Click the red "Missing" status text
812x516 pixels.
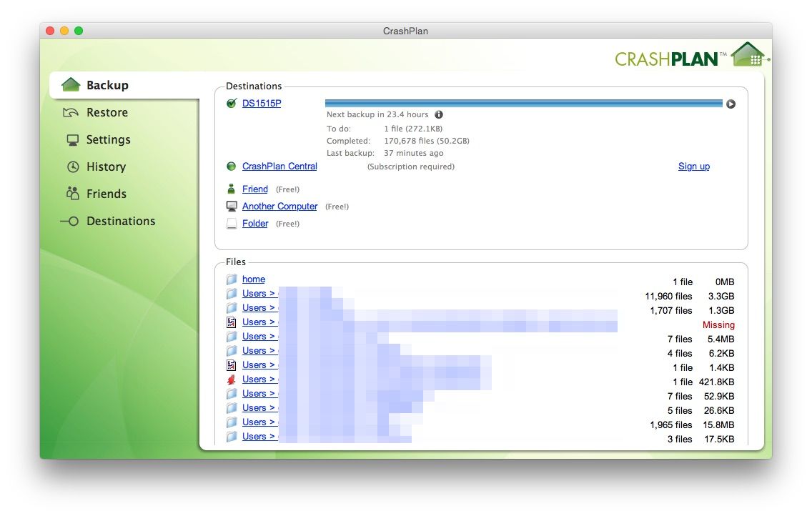(718, 325)
